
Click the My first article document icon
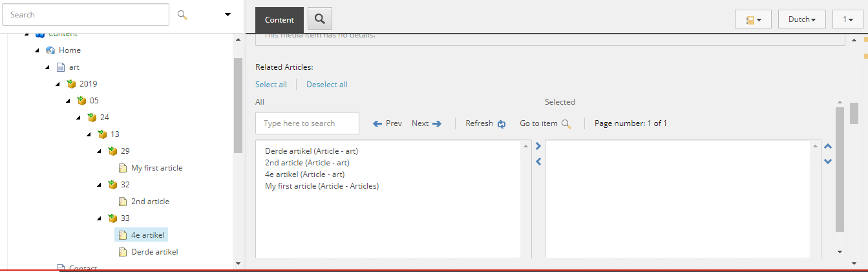tap(123, 168)
